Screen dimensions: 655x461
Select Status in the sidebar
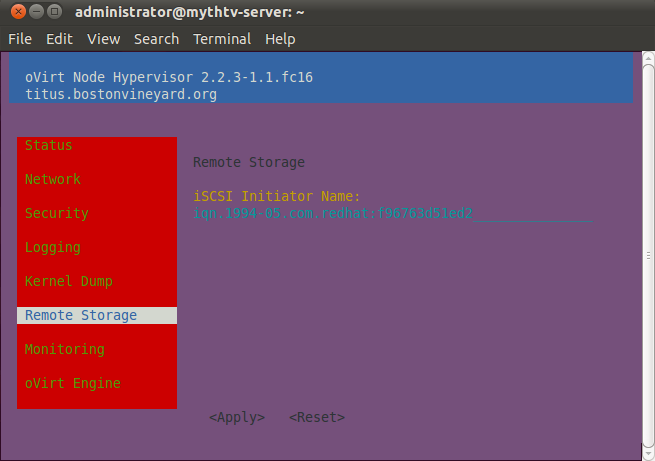pyautogui.click(x=49, y=146)
